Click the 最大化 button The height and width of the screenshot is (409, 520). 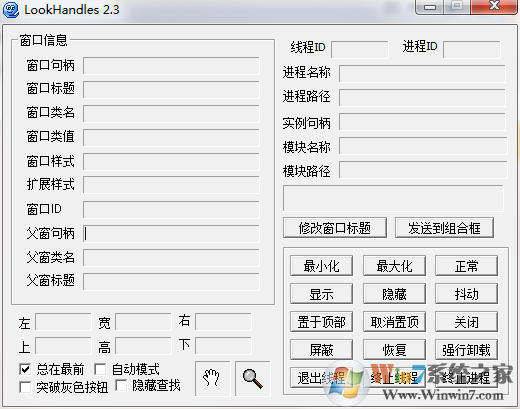394,266
